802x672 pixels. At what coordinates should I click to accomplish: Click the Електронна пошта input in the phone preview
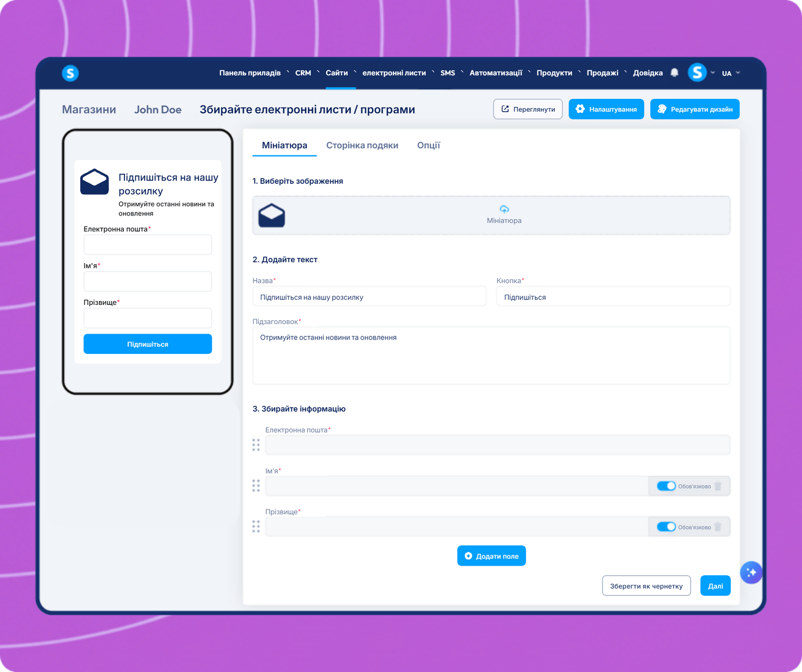[148, 245]
